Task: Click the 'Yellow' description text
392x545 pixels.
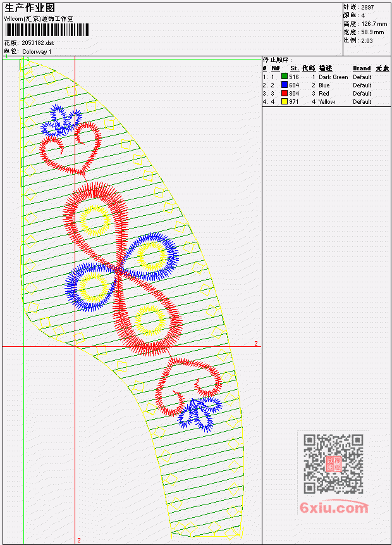Action: [x=327, y=101]
